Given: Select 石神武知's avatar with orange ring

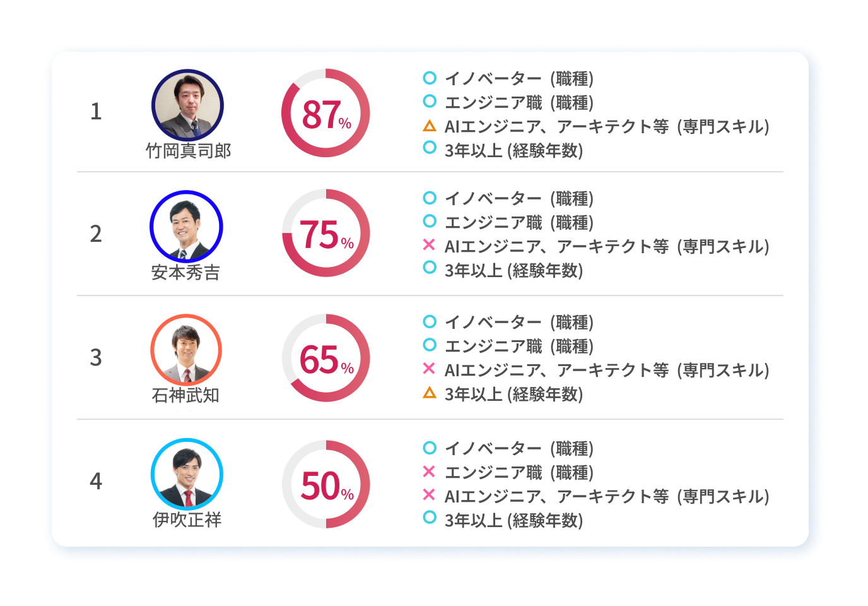Looking at the screenshot, I should (186, 350).
